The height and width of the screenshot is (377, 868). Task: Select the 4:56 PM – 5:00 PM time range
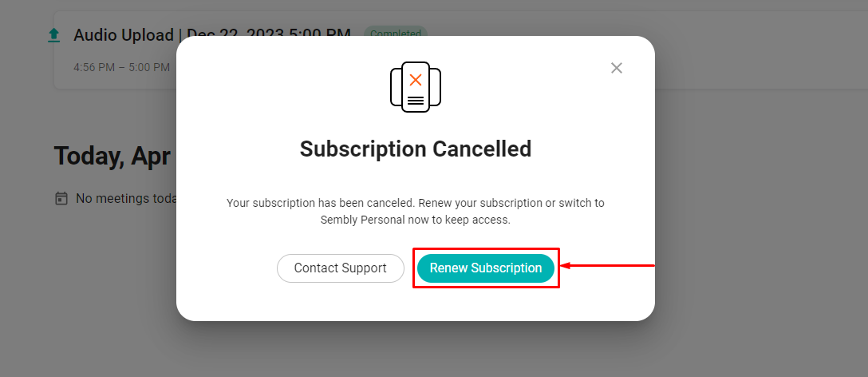[x=122, y=68]
